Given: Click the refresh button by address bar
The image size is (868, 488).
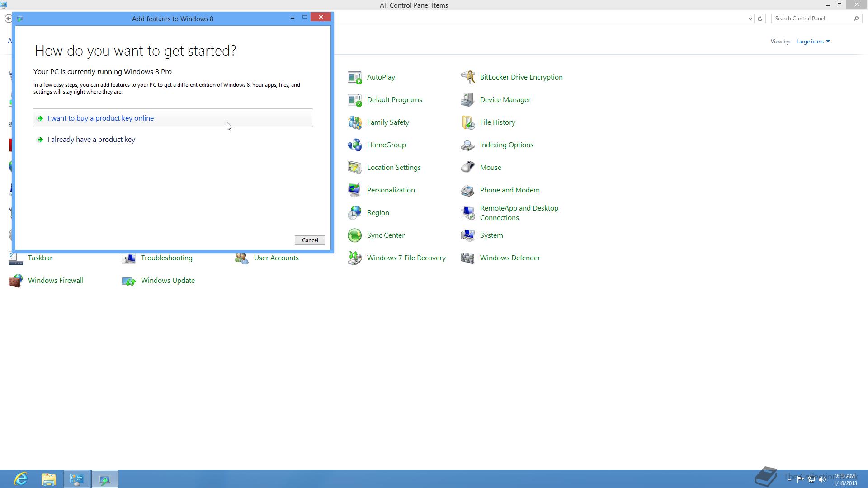Looking at the screenshot, I should pyautogui.click(x=760, y=19).
